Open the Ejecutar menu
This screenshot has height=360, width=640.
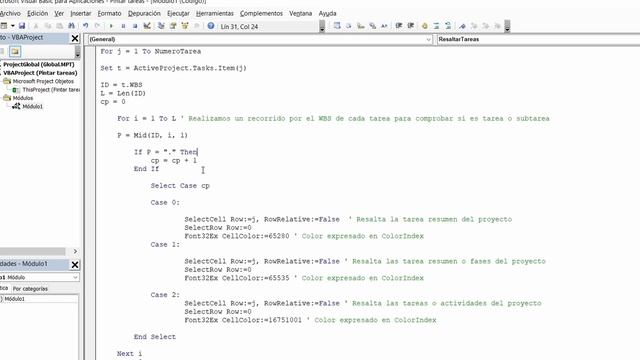coord(178,13)
